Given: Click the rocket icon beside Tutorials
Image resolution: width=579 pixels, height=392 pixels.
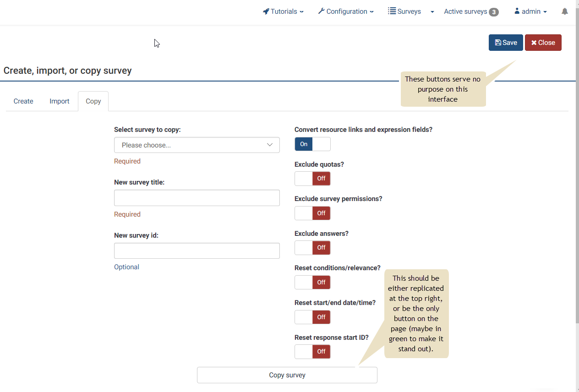Looking at the screenshot, I should point(266,11).
